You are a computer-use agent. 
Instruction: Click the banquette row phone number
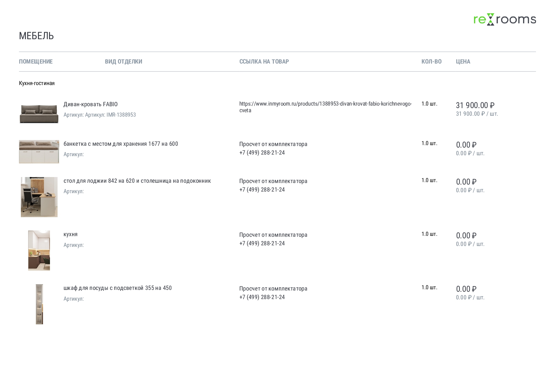click(262, 153)
